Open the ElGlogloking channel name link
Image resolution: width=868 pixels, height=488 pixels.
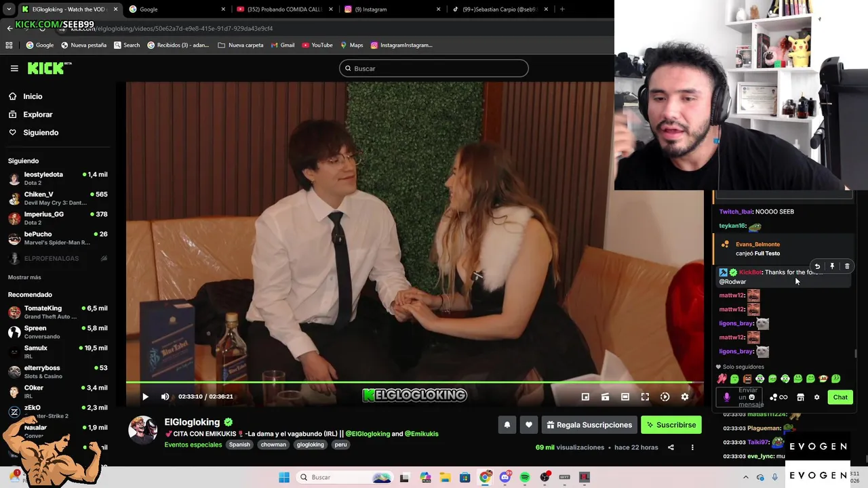coord(192,422)
